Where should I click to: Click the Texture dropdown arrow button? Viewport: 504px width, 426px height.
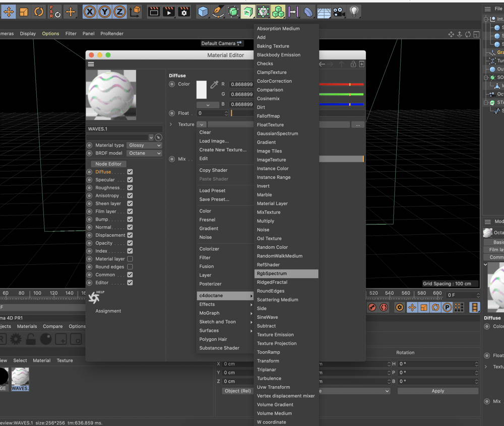pos(202,124)
